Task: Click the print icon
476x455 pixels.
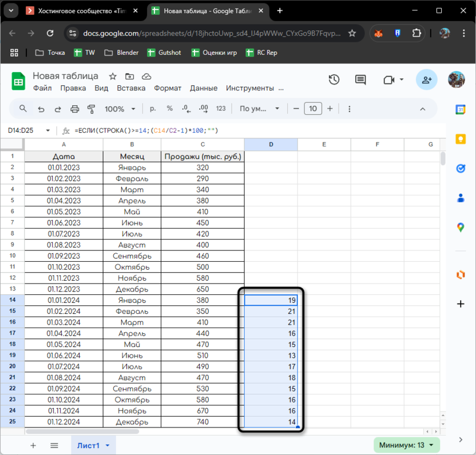Action: click(74, 109)
